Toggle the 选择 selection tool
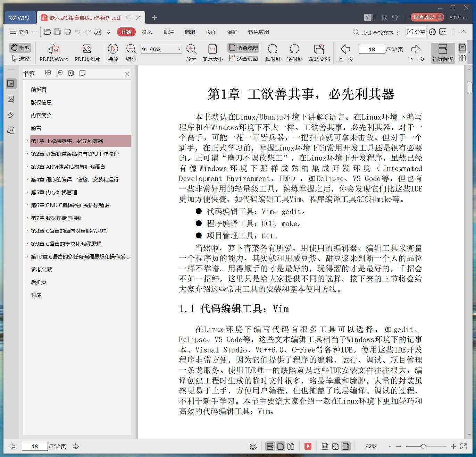This screenshot has width=476, height=457. pos(20,59)
